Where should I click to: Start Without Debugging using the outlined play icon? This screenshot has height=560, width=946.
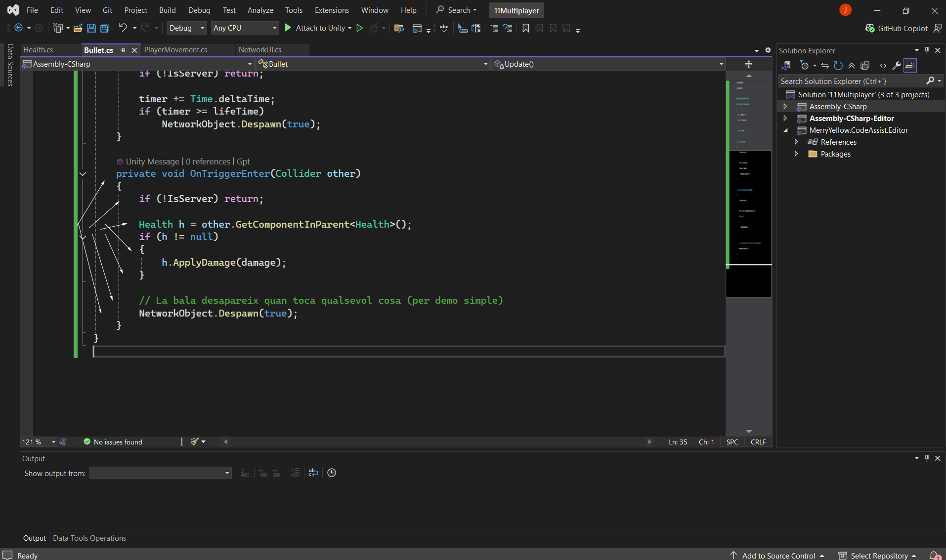(x=360, y=28)
